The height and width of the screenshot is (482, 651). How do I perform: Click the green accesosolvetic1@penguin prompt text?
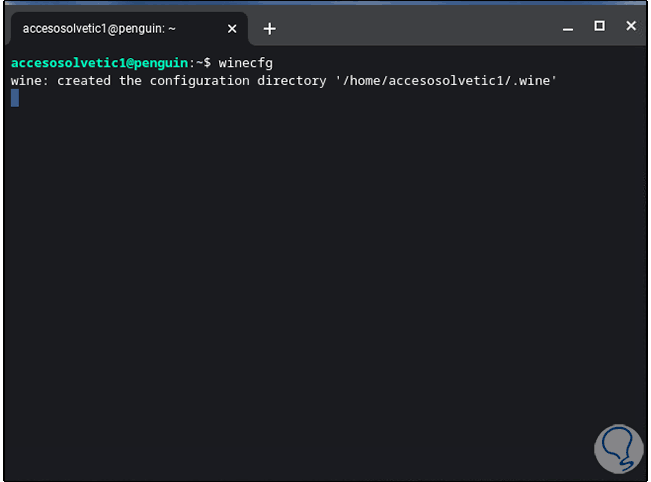[98, 63]
